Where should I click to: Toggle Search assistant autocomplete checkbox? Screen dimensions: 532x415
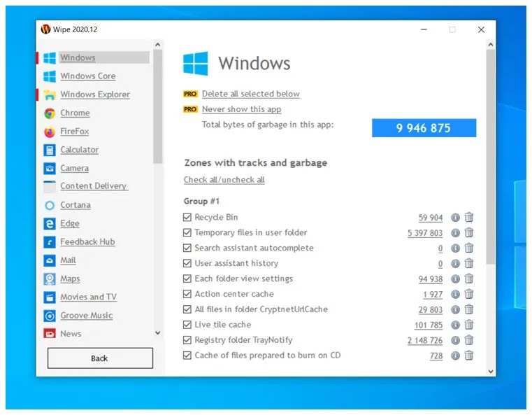(x=187, y=248)
